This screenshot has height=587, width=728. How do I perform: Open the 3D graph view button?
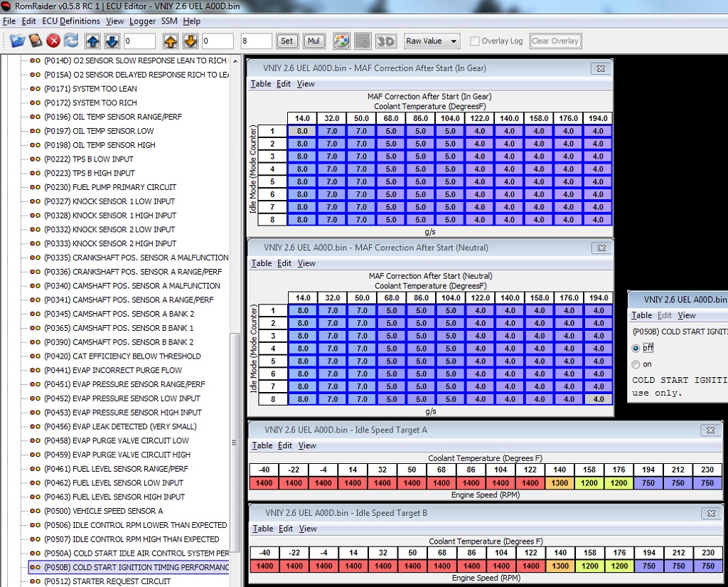(385, 41)
